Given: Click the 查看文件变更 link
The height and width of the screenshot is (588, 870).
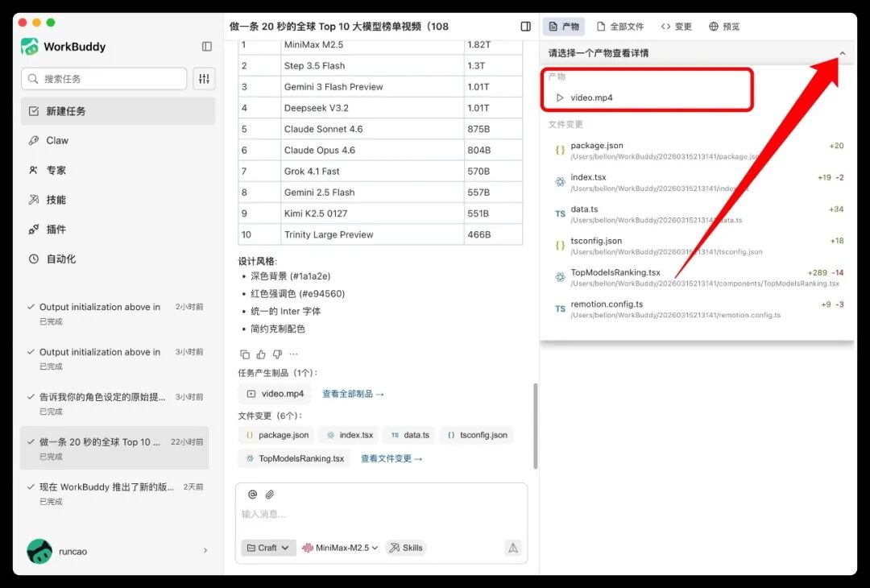Looking at the screenshot, I should click(x=391, y=459).
